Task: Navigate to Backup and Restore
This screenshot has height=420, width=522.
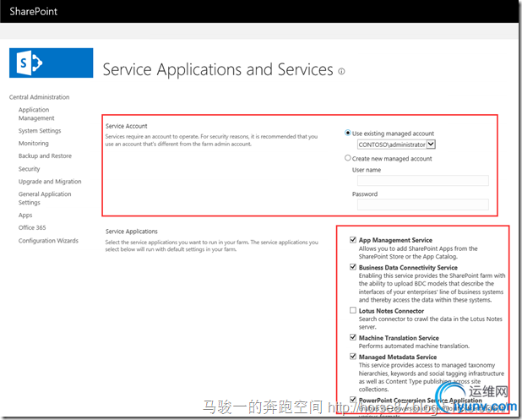Action: pos(45,155)
